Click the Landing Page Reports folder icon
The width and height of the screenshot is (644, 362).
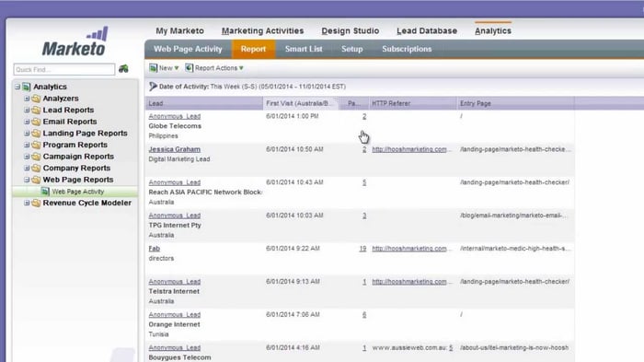[x=36, y=134]
